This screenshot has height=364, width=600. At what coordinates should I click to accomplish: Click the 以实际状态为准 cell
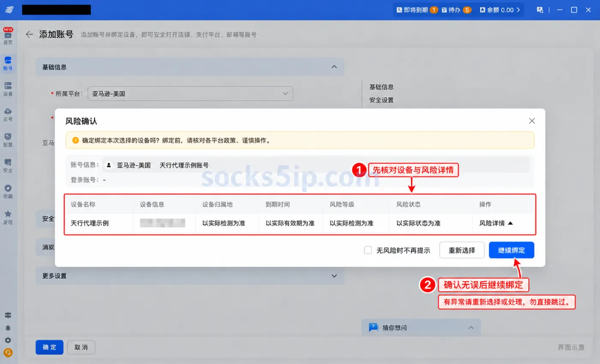(418, 223)
